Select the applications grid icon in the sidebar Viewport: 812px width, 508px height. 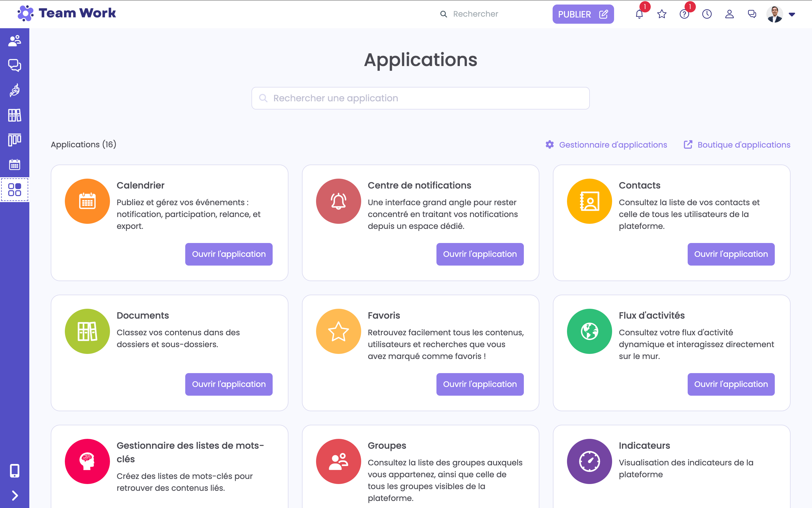[x=14, y=189]
